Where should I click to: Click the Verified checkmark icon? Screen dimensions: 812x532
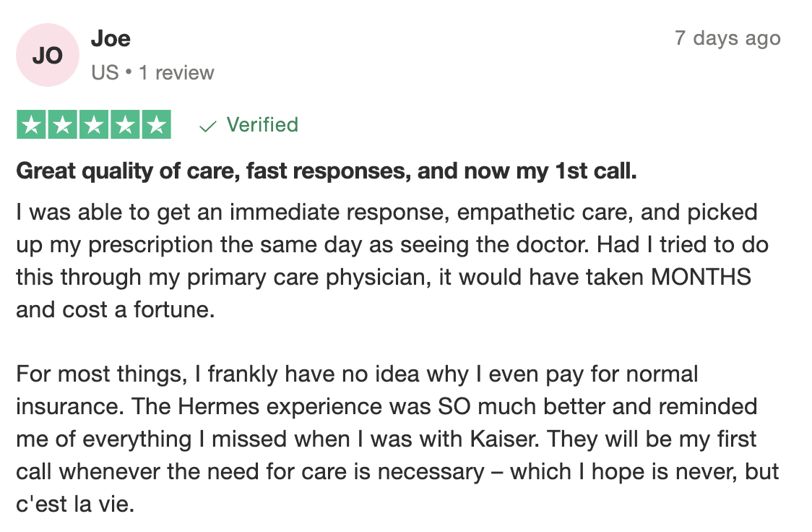coord(208,126)
